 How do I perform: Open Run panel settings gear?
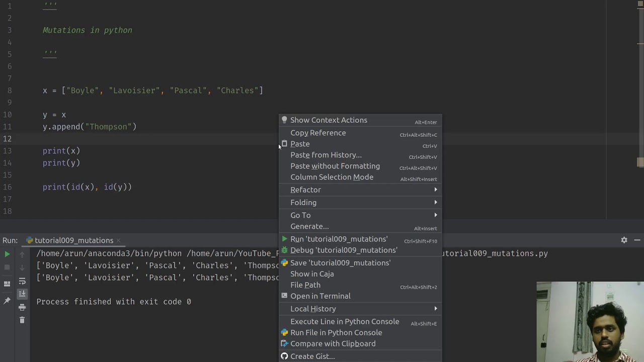624,240
